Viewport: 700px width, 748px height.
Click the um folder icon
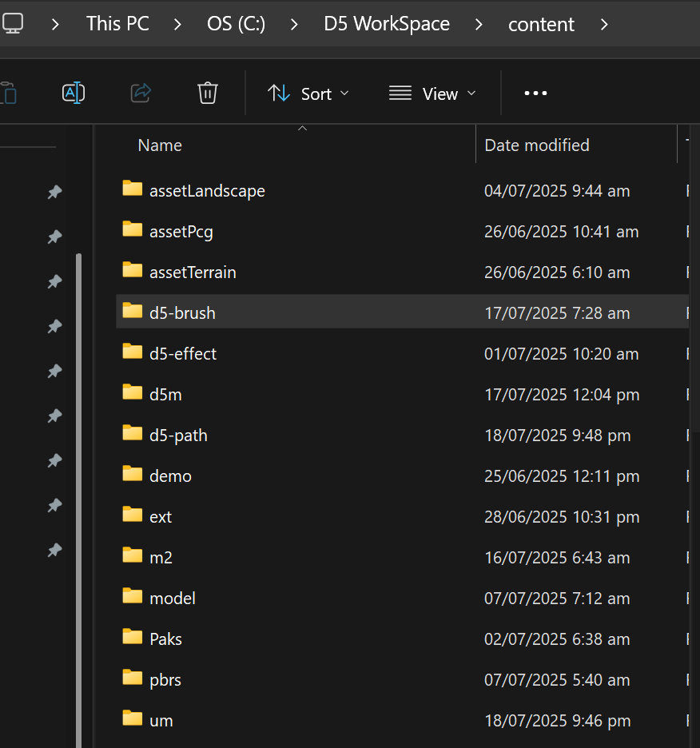tap(132, 719)
